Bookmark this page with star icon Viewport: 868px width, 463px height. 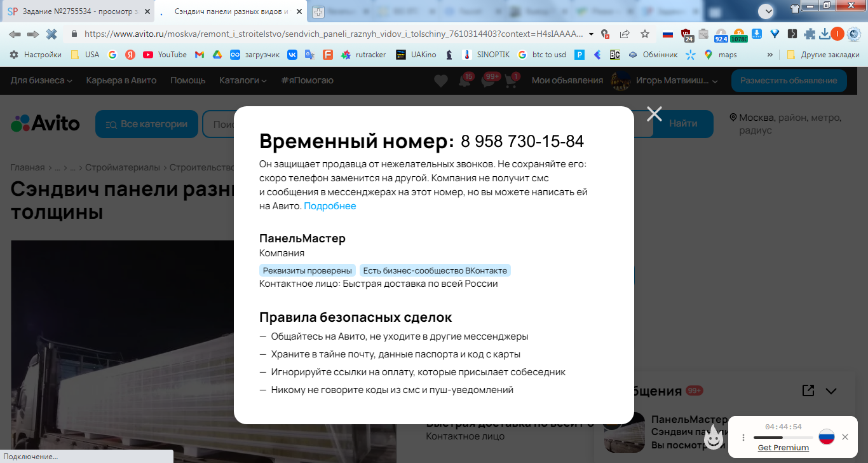(x=645, y=34)
